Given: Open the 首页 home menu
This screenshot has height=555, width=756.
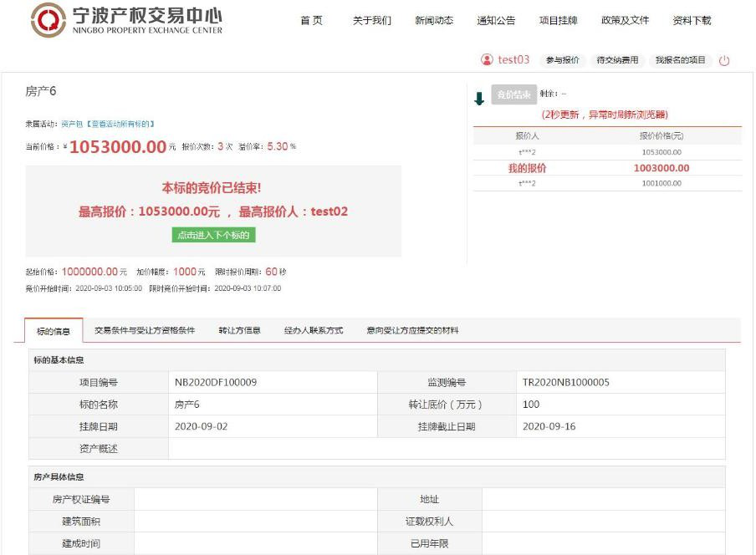Looking at the screenshot, I should [311, 21].
